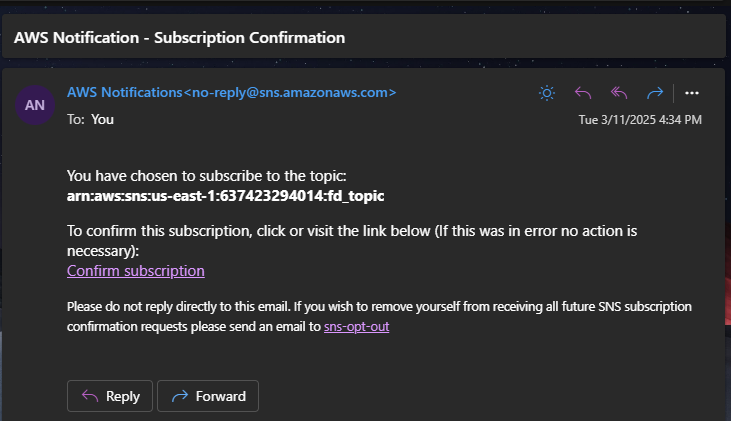Click the Forward arrow icon in message header
The height and width of the screenshot is (421, 731).
pos(655,93)
